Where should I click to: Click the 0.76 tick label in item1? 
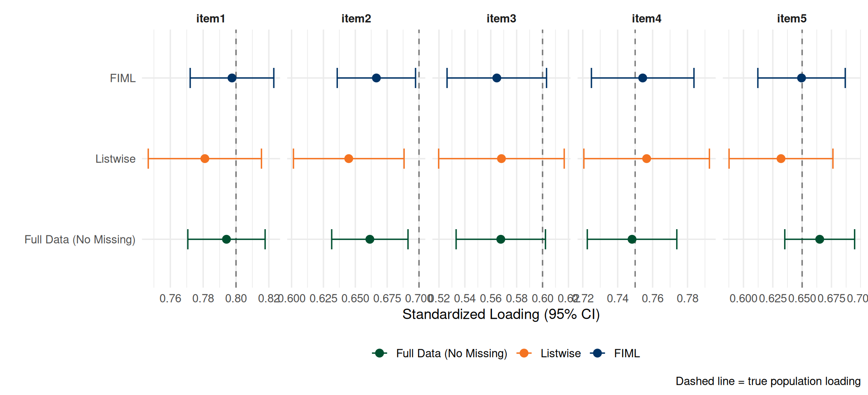point(170,298)
